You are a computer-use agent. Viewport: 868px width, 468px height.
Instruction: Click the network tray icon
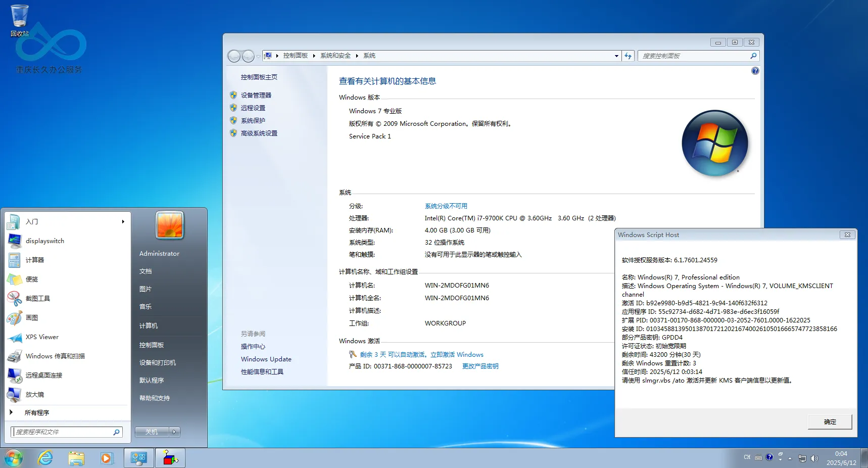point(802,458)
